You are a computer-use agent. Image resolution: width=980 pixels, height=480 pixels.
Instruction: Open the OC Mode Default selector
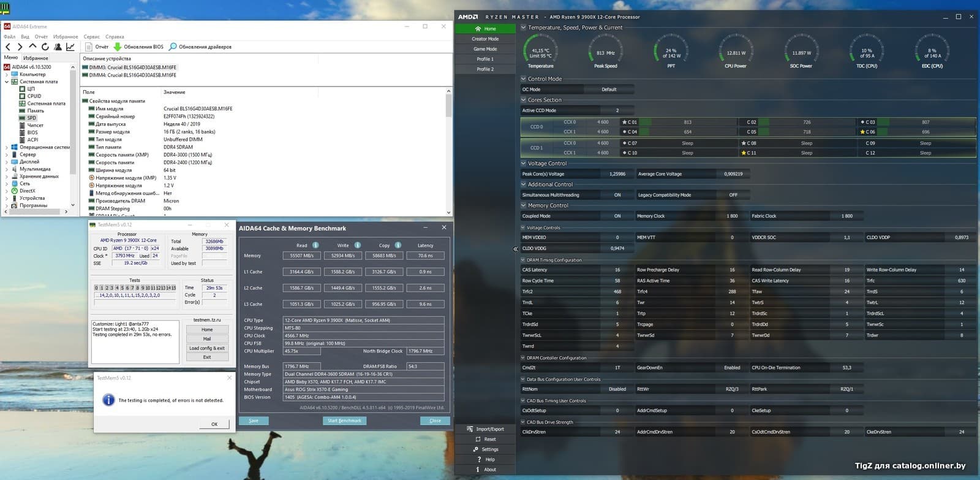pos(609,90)
